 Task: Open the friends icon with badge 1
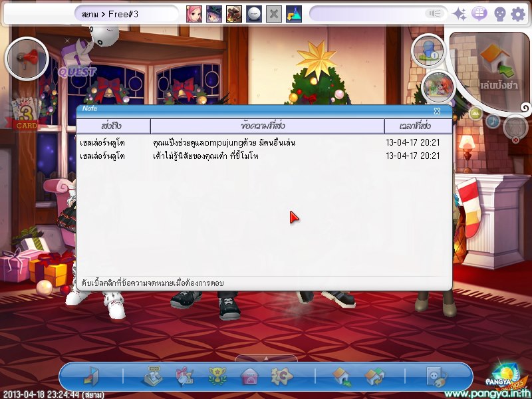click(x=428, y=51)
